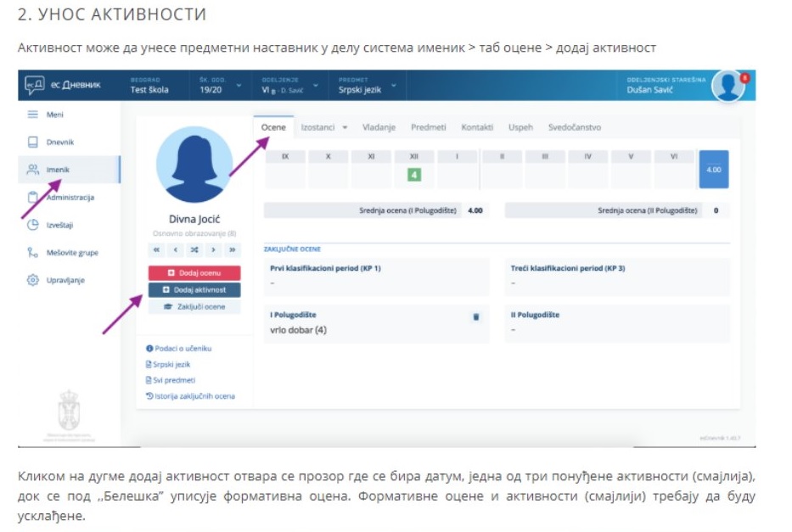Viewport: 792px width, 532px height.
Task: Toggle the Meni hamburger menu
Action: [x=33, y=115]
